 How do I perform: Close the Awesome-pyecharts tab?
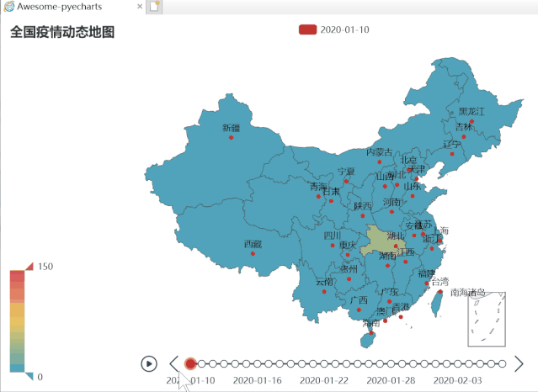[x=140, y=7]
